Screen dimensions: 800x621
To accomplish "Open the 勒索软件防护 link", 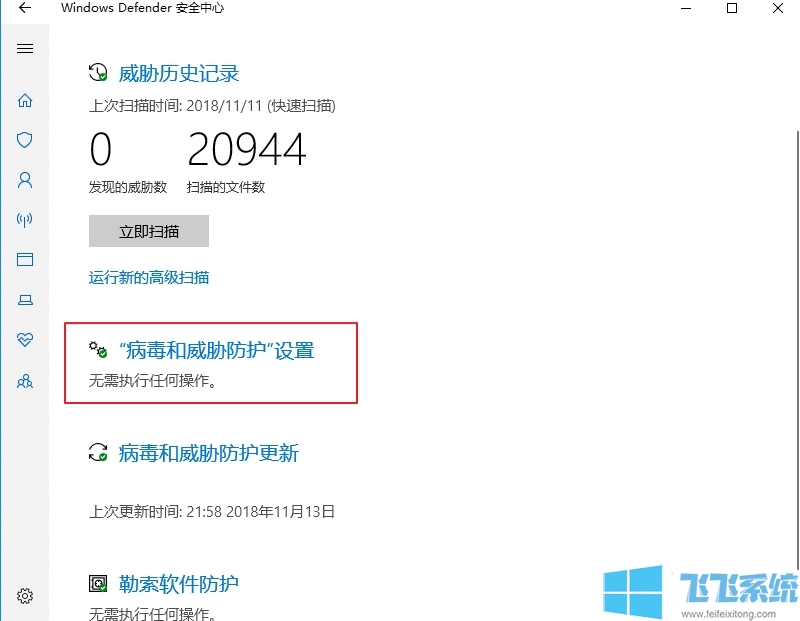I will 179,583.
